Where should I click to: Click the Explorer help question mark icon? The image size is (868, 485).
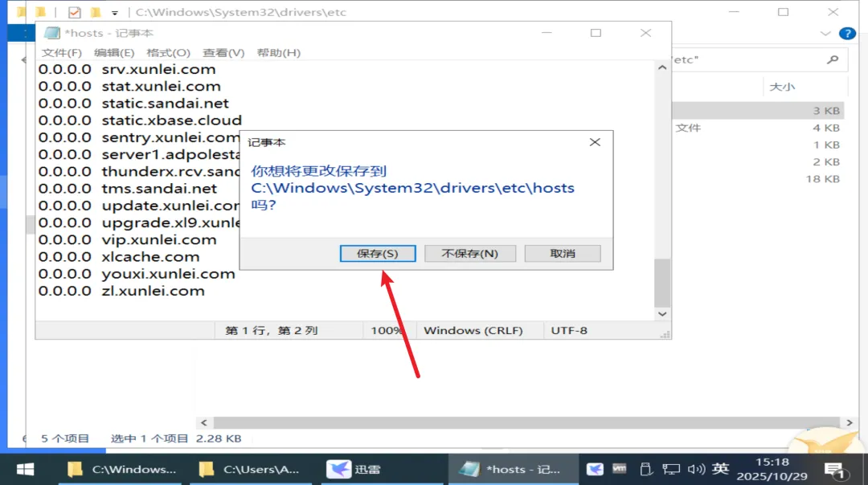(847, 34)
